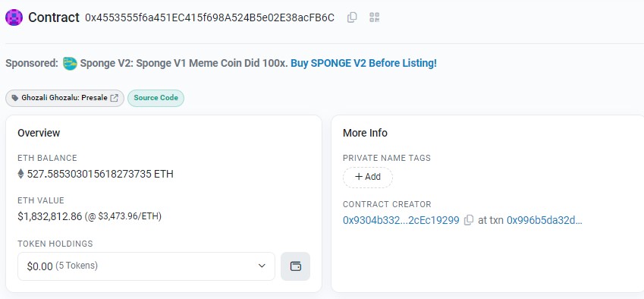This screenshot has height=299, width=644.
Task: Expand the token holdings dropdown chevron
Action: point(262,266)
